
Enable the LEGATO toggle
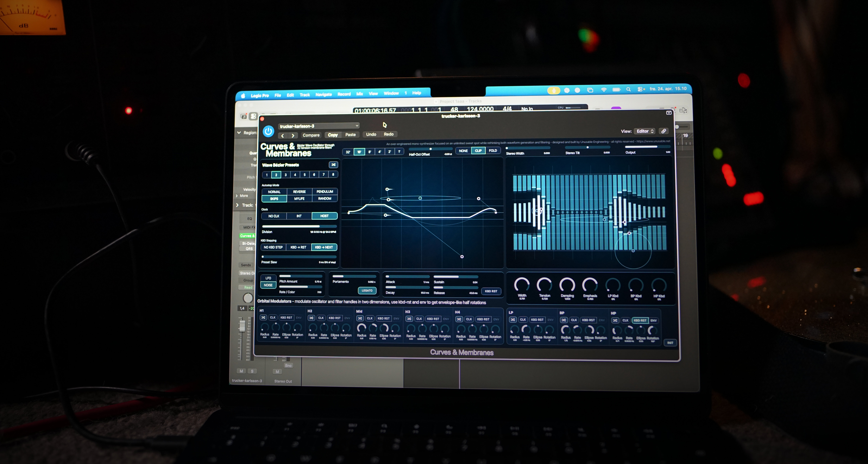(x=367, y=291)
